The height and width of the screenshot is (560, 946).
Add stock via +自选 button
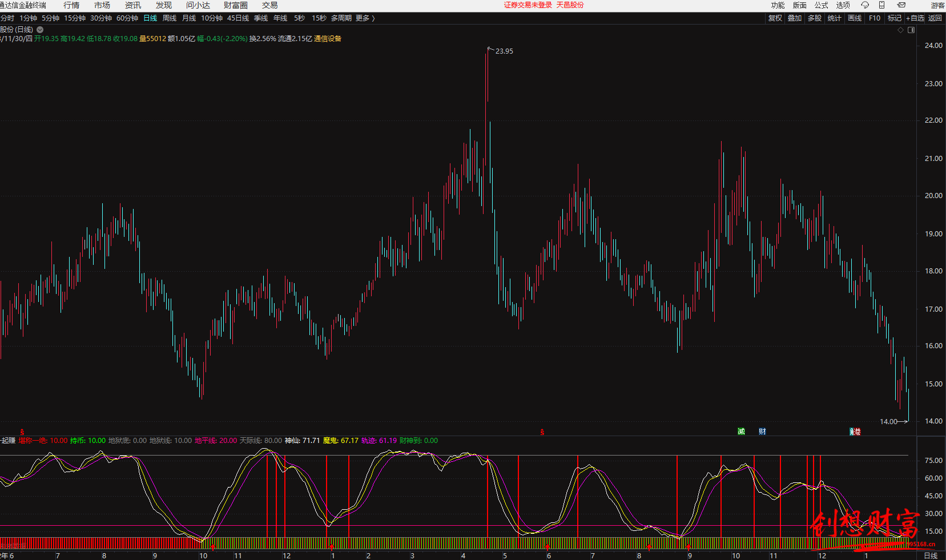[x=915, y=18]
